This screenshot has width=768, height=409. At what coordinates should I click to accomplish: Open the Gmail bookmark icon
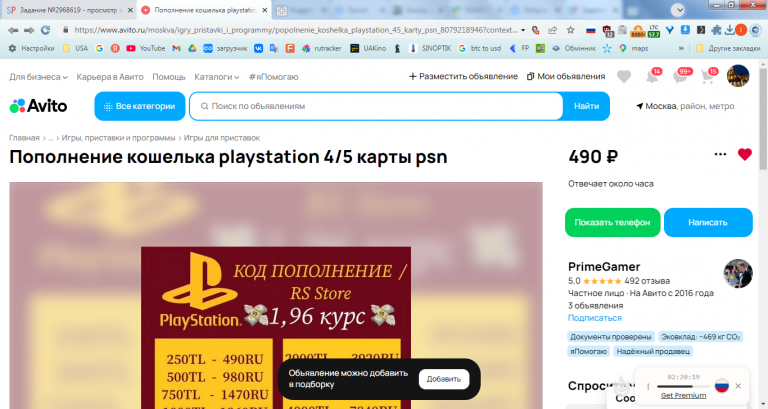click(176, 48)
